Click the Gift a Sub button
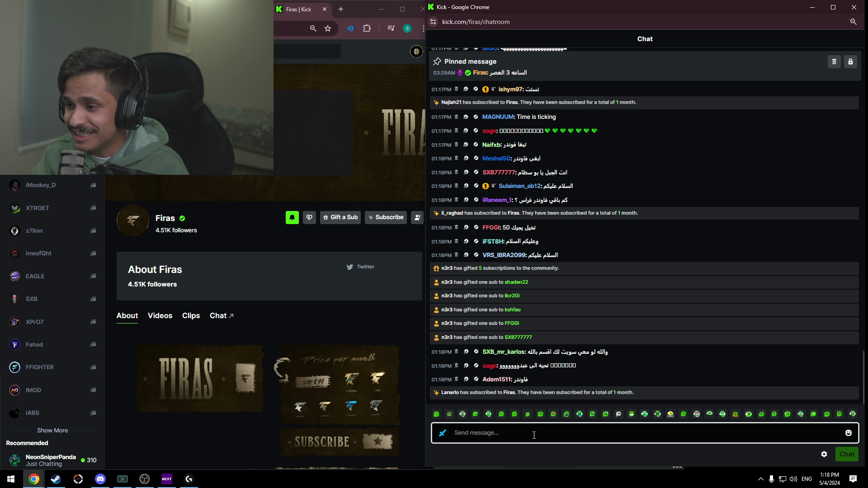 pyautogui.click(x=340, y=217)
